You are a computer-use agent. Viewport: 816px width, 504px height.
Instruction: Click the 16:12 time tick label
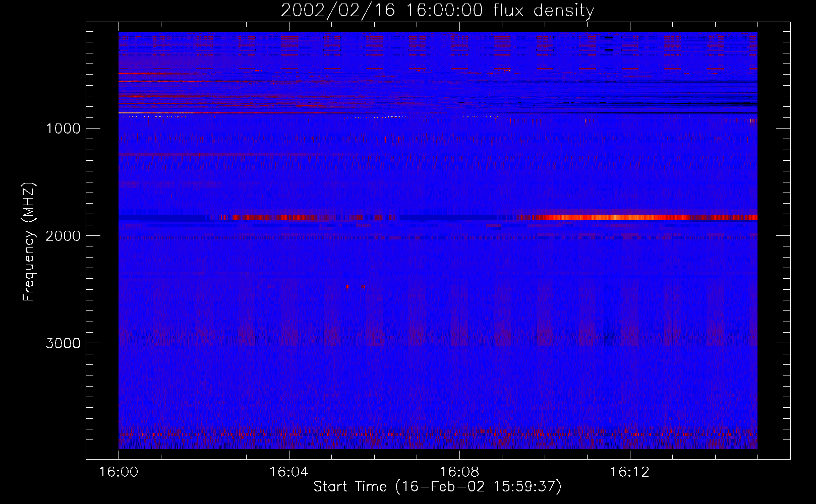point(629,472)
